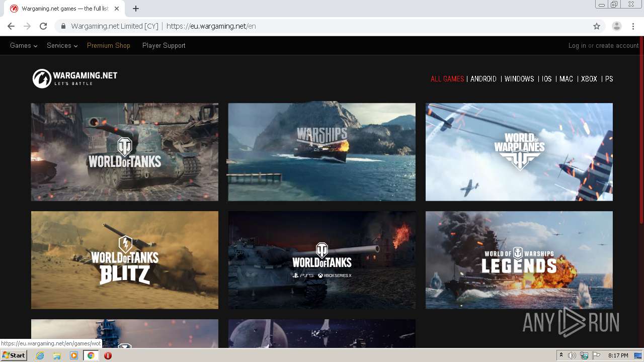Open the World of Tanks game card

125,152
